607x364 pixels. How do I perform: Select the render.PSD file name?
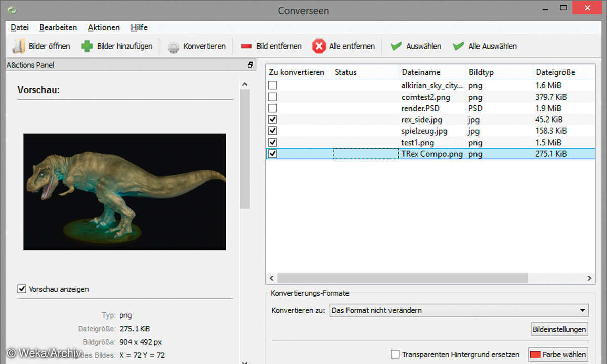420,108
